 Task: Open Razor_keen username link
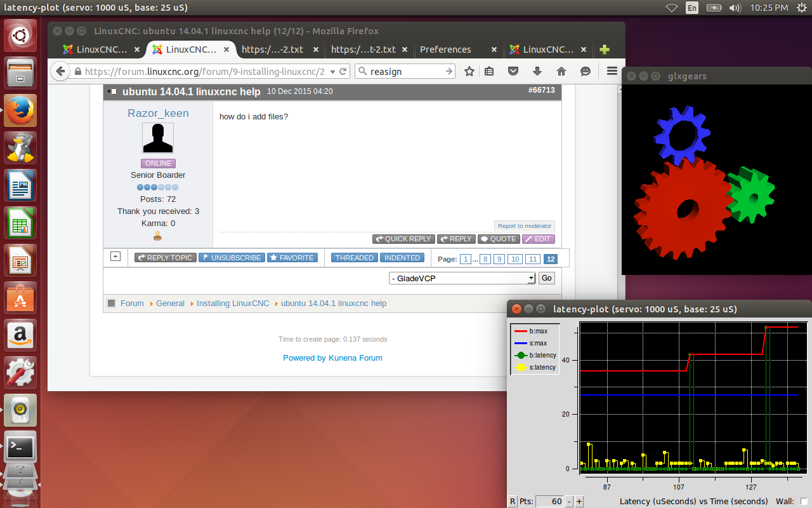tap(158, 114)
